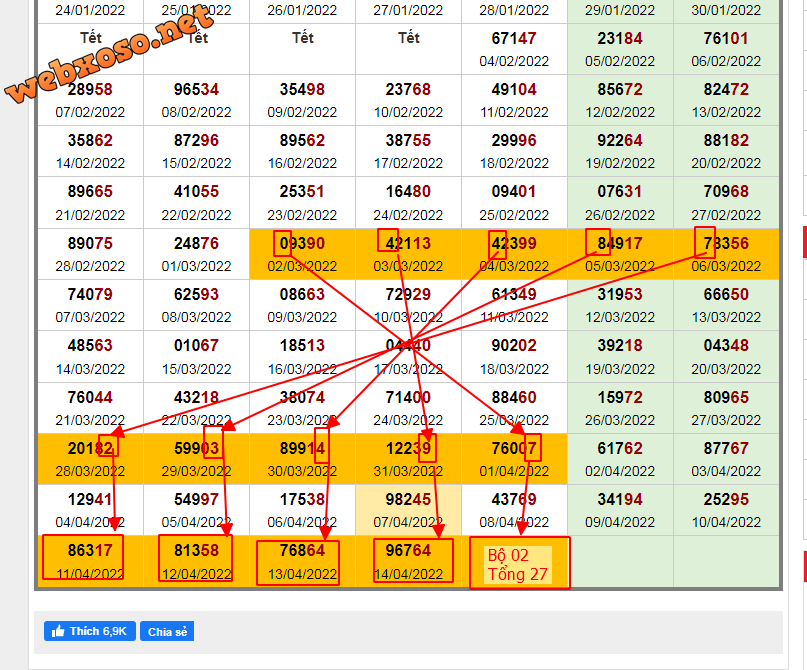Click the date 10/04/2022
This screenshot has height=670, width=807.
tap(726, 522)
